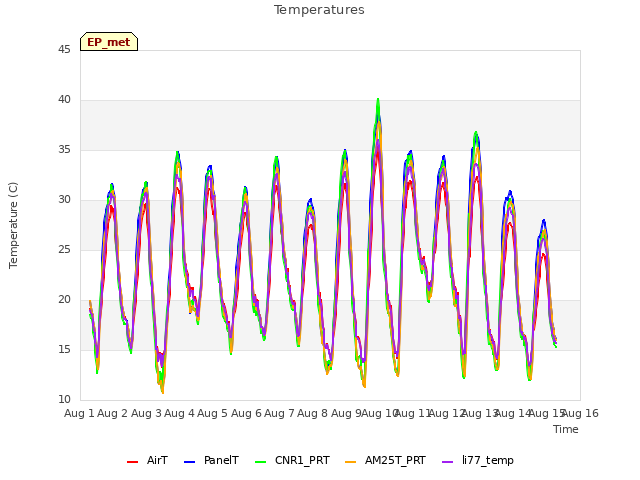Toggle AM25T_PRT legend item
Image resolution: width=640 pixels, height=480 pixels.
385,461
